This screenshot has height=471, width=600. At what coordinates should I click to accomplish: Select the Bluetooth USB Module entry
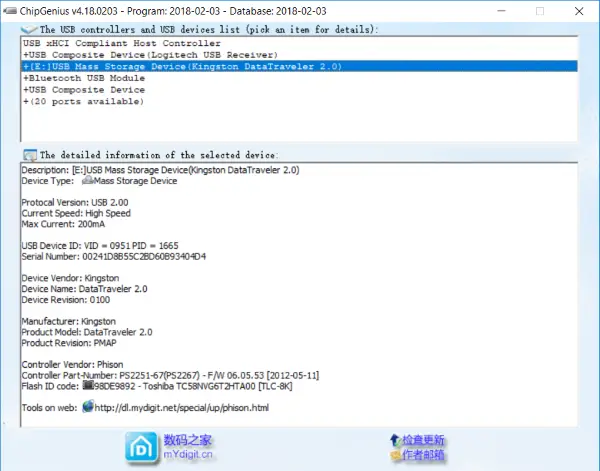click(x=299, y=78)
